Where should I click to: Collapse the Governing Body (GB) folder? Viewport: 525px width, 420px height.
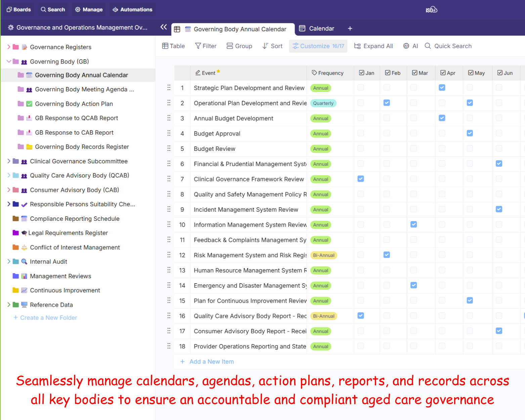[x=9, y=61]
